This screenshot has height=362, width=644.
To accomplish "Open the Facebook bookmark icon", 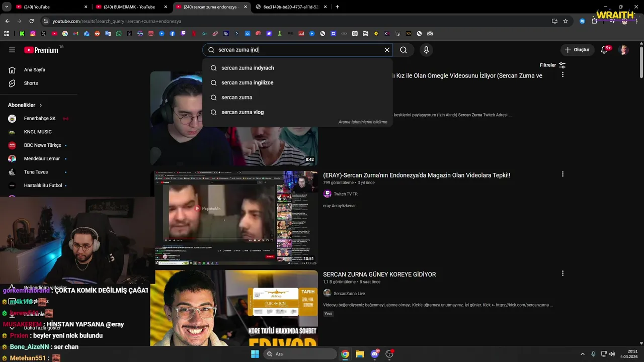I will pos(172,34).
